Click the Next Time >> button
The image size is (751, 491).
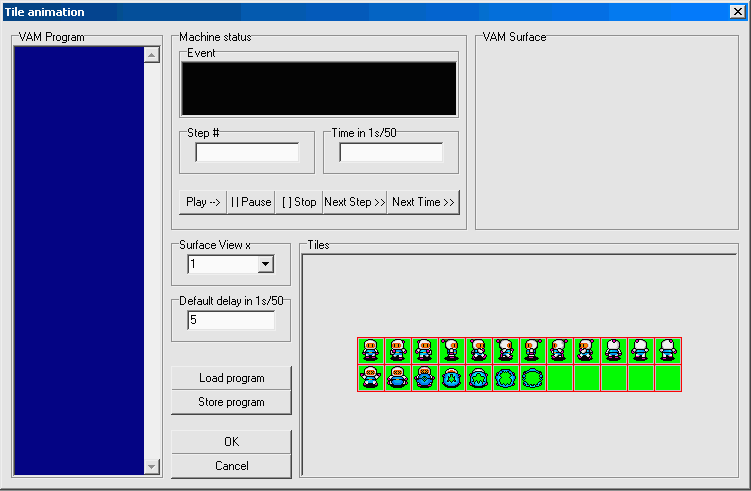click(423, 202)
